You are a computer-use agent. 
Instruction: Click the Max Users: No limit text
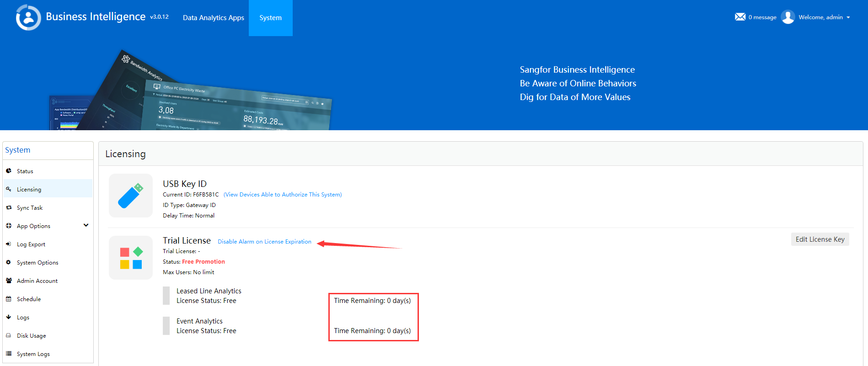pos(188,272)
